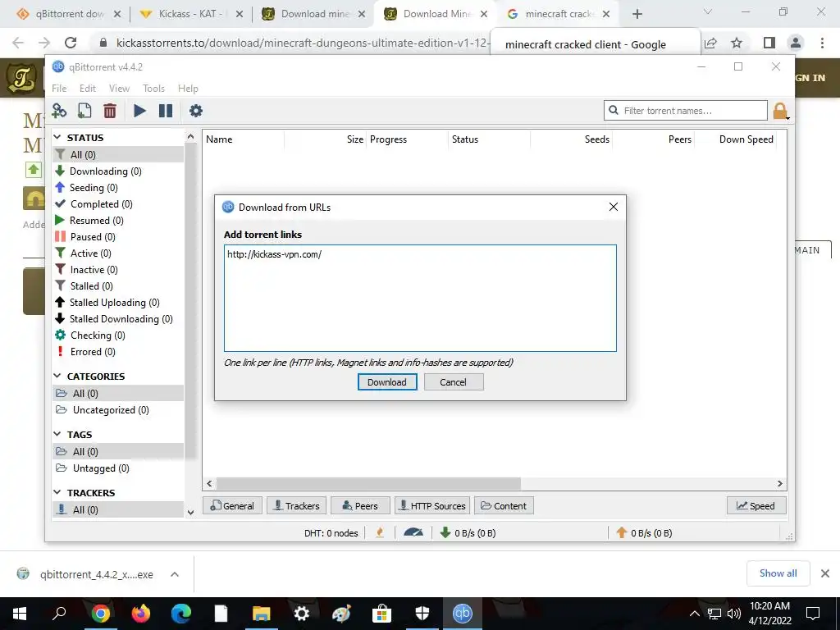This screenshot has height=630, width=840.
Task: Collapse the STATUS section
Action: 58,138
